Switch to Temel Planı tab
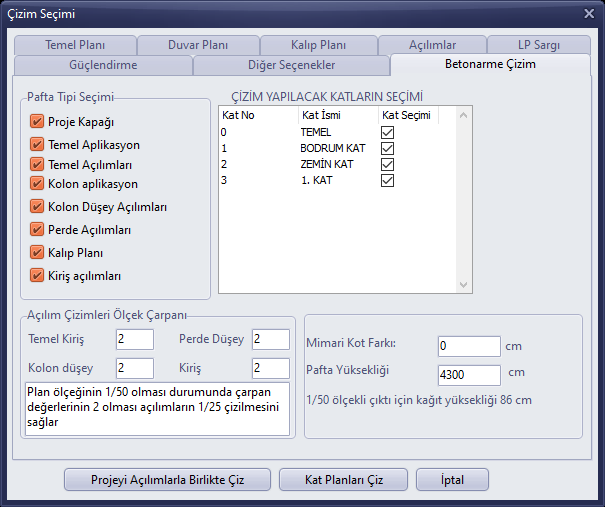 [75, 45]
